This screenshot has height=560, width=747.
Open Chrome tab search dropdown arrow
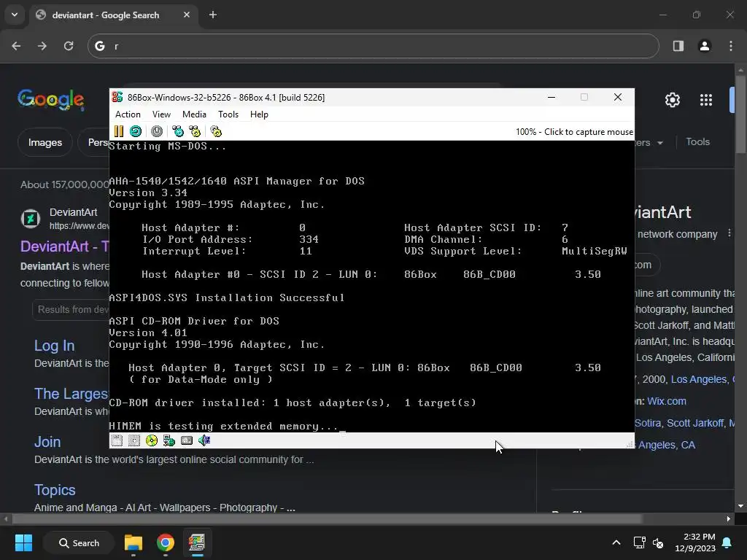[x=15, y=15]
